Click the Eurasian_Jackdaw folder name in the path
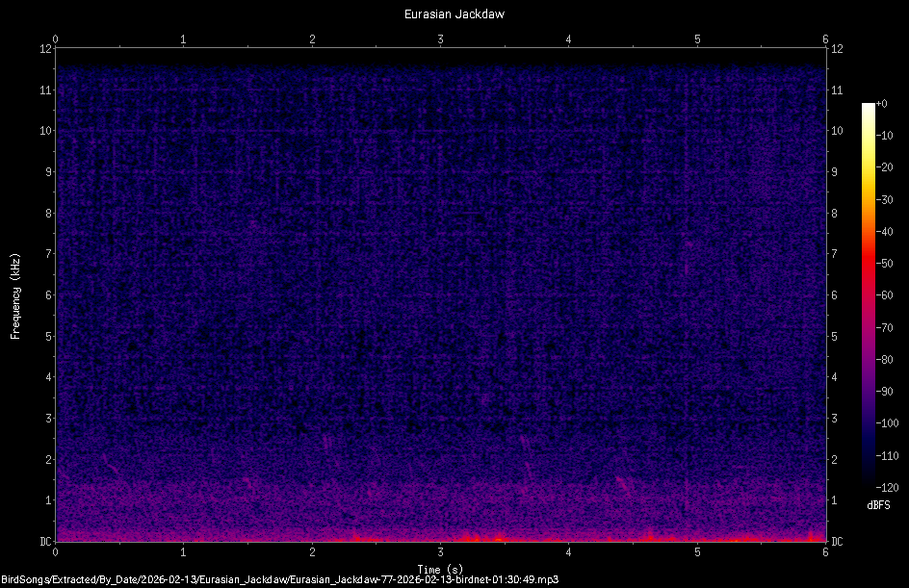The width and height of the screenshot is (909, 588). coord(241,578)
